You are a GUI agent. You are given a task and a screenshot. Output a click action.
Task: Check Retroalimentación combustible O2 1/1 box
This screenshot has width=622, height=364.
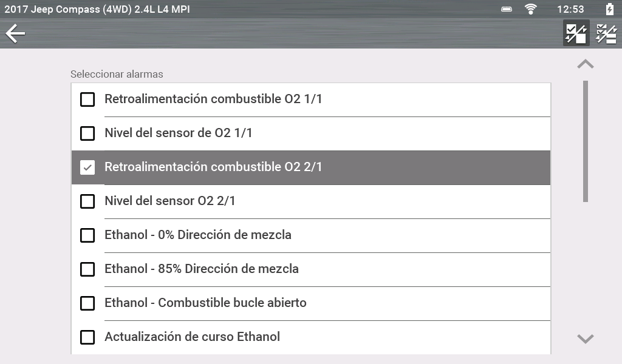(88, 99)
